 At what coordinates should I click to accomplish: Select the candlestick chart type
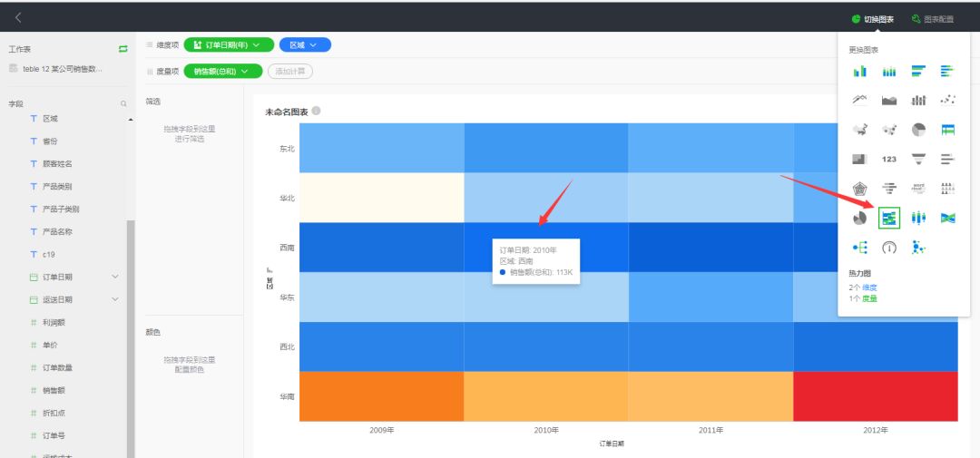coord(918,218)
